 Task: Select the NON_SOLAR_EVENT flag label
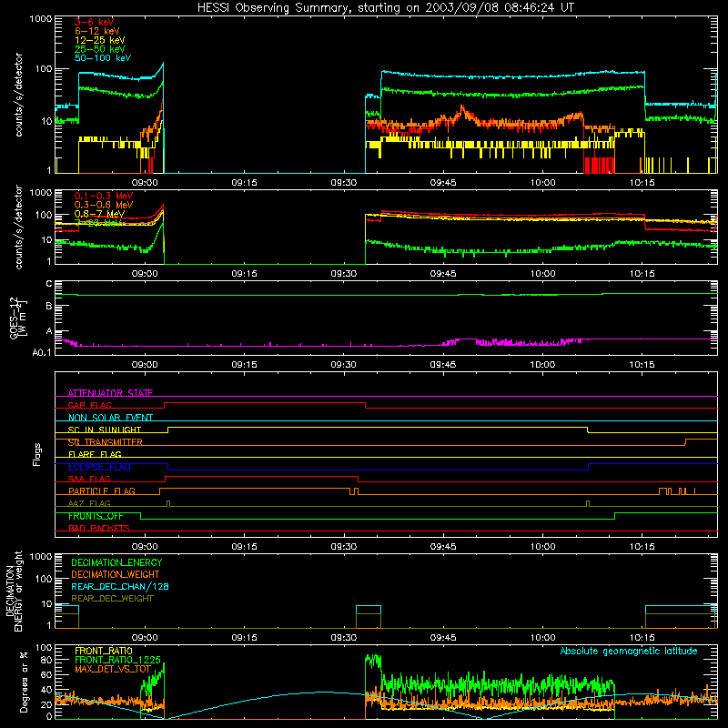(x=110, y=418)
